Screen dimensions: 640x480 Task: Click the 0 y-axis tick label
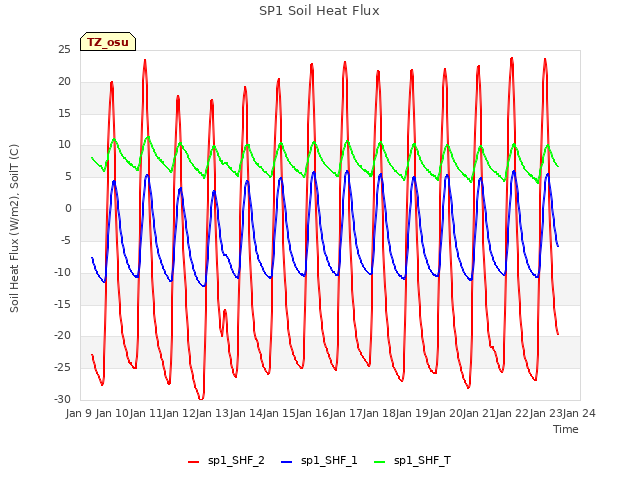(x=68, y=209)
